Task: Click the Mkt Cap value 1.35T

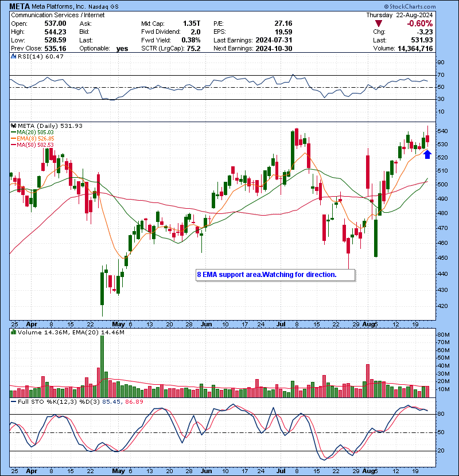Action: coord(192,24)
